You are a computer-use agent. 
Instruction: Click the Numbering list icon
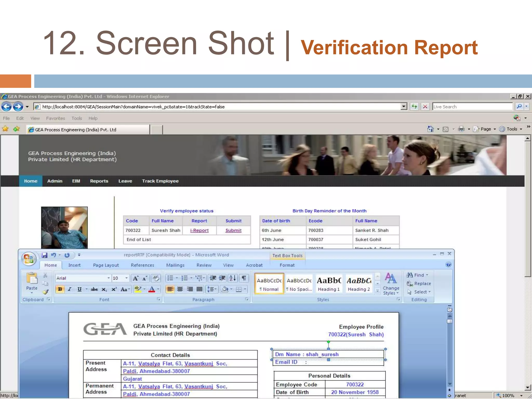[185, 278]
